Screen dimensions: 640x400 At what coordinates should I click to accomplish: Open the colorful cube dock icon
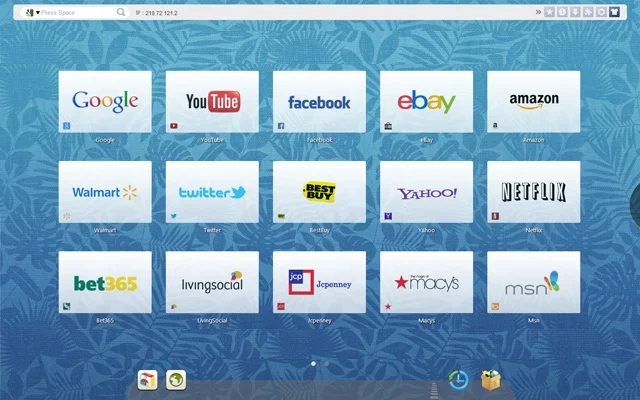[x=147, y=380]
